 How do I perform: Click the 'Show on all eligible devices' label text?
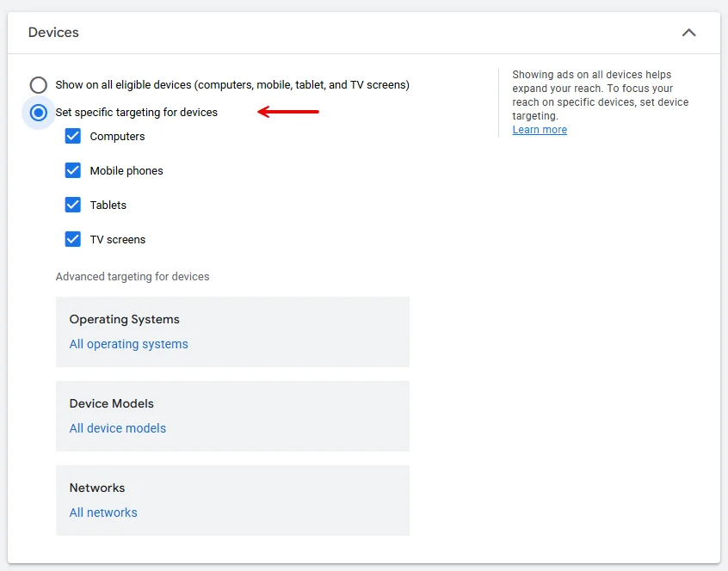coord(232,85)
